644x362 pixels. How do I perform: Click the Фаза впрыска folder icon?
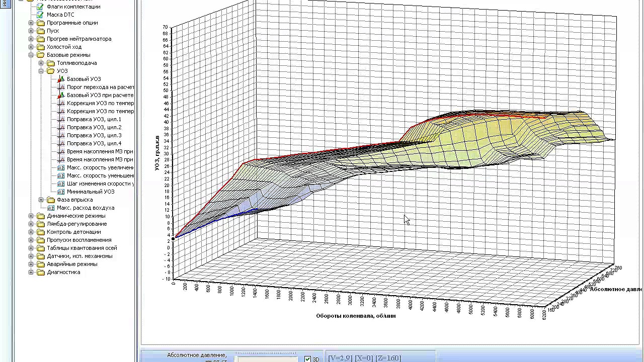pyautogui.click(x=51, y=200)
